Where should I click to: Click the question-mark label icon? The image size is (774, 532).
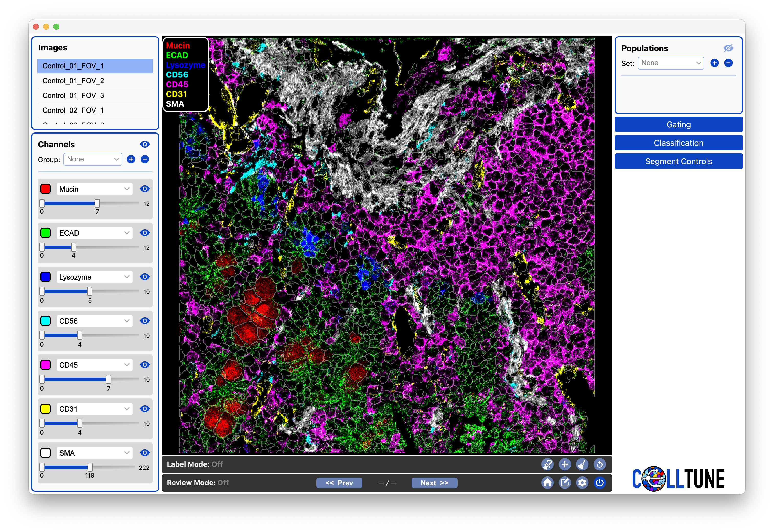(x=547, y=464)
